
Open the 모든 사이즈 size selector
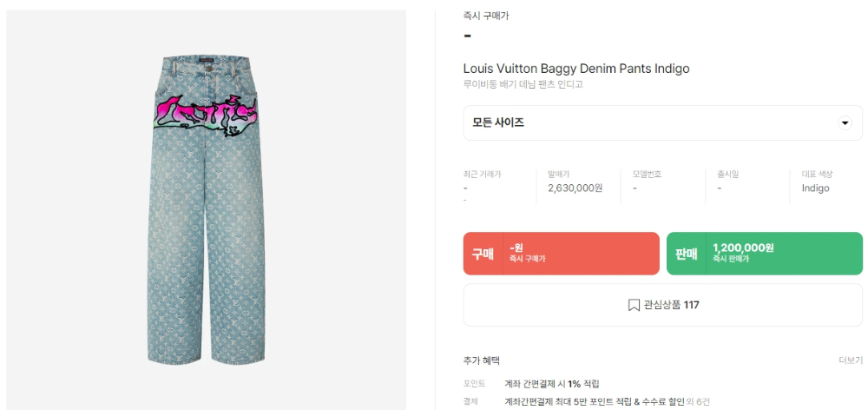[x=662, y=123]
